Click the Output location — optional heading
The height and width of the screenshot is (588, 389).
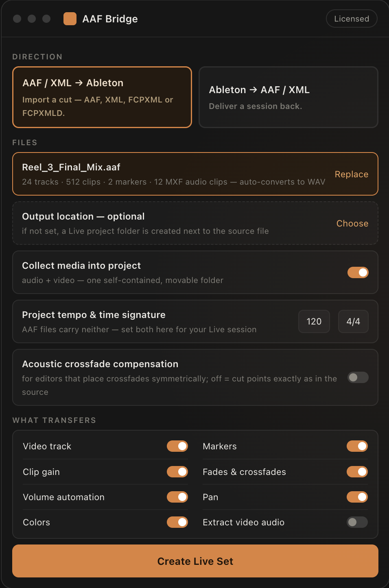click(x=83, y=216)
